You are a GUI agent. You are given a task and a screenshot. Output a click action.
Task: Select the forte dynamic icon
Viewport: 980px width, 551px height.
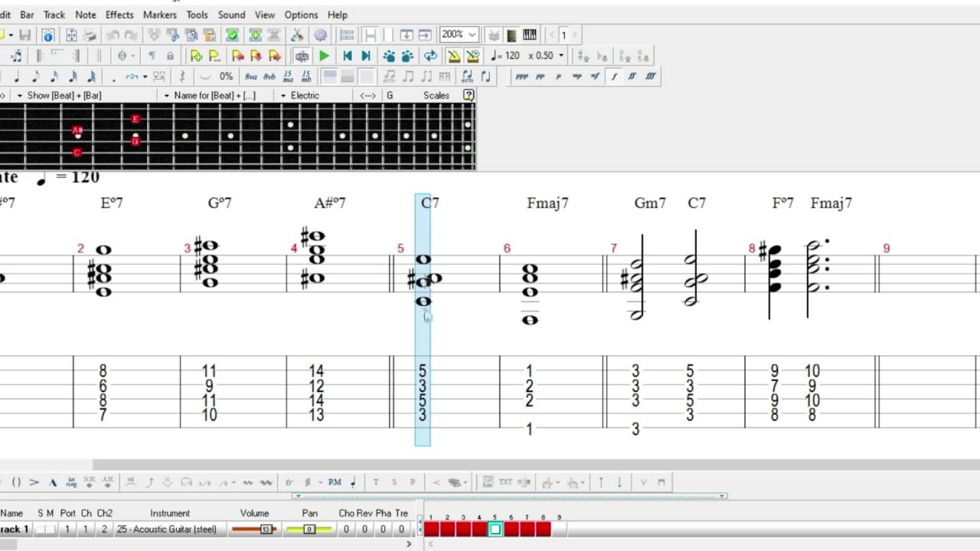[614, 77]
